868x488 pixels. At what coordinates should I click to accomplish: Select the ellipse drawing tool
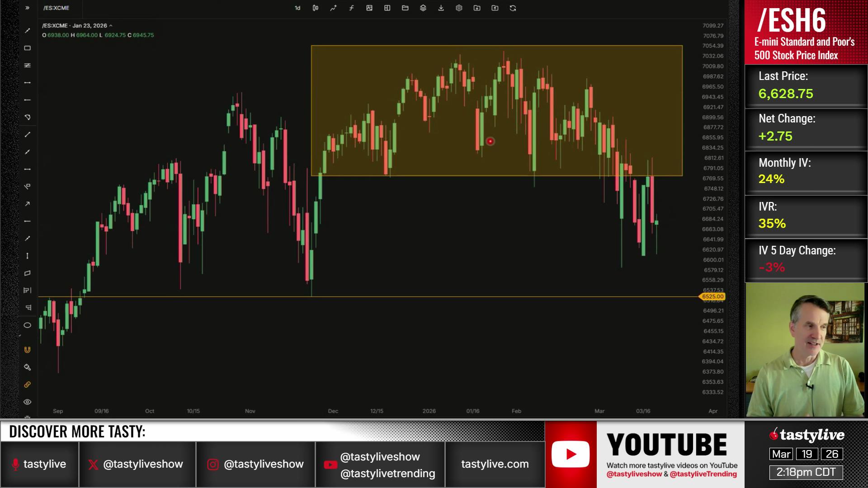[27, 325]
